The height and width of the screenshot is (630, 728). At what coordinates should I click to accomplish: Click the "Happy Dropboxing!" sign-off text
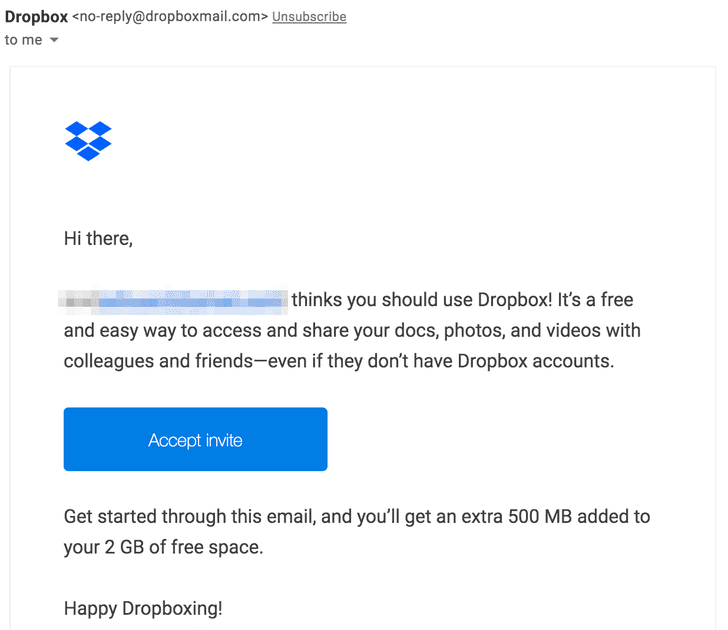pyautogui.click(x=143, y=608)
